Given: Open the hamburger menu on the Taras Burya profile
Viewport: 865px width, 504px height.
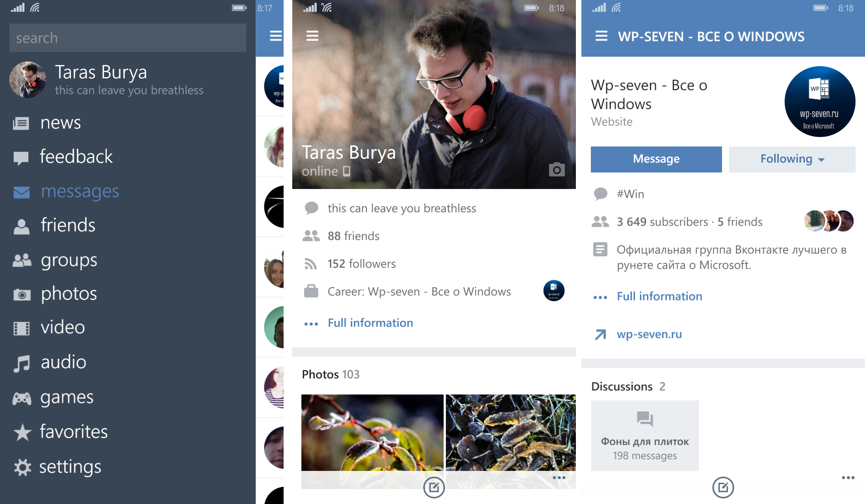Looking at the screenshot, I should [x=312, y=36].
